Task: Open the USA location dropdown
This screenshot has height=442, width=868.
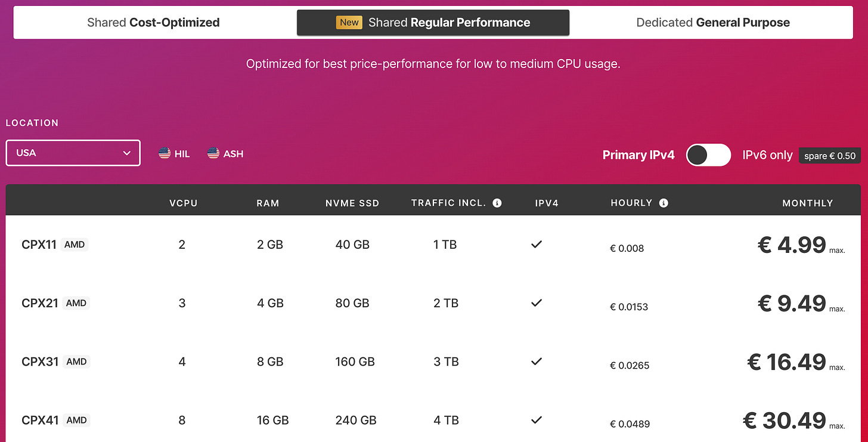Action: click(x=73, y=153)
